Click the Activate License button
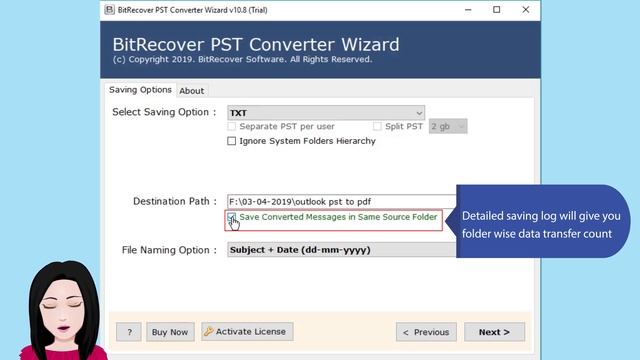The width and height of the screenshot is (640, 360). click(247, 331)
